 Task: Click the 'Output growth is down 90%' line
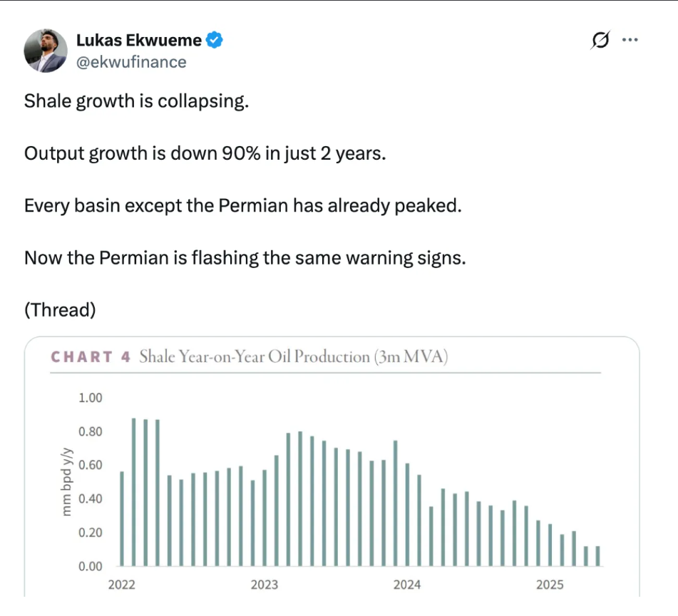205,153
